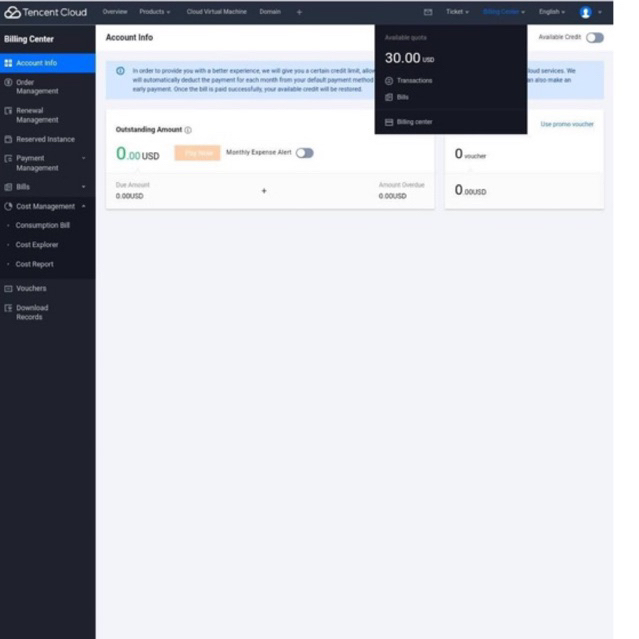Click the Use promo voucher link
This screenshot has width=639, height=639.
567,124
